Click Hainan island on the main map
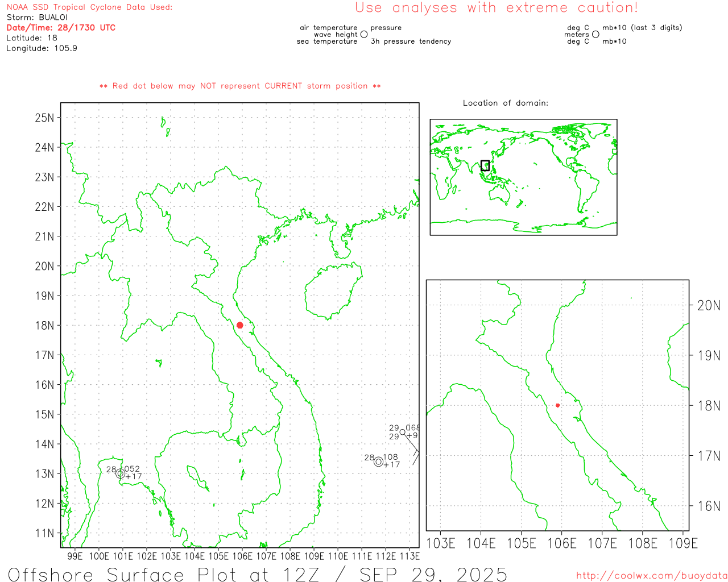 pos(333,290)
